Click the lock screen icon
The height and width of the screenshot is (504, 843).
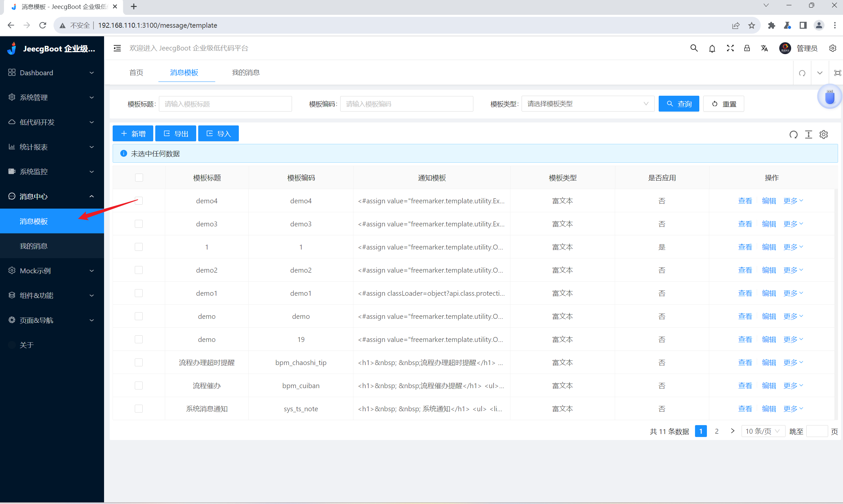point(747,48)
